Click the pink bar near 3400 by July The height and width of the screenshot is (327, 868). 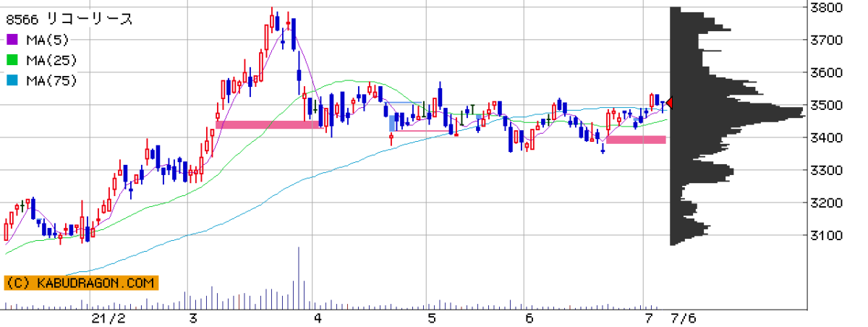coord(636,140)
